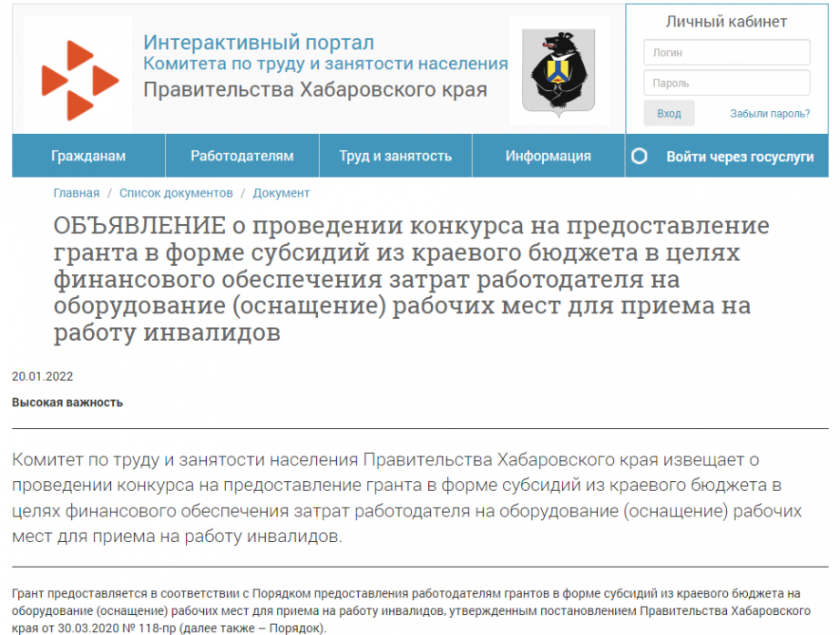840x635 pixels.
Task: Click paragraph starting 'Комитет по труду и занятости'
Action: 406,497
